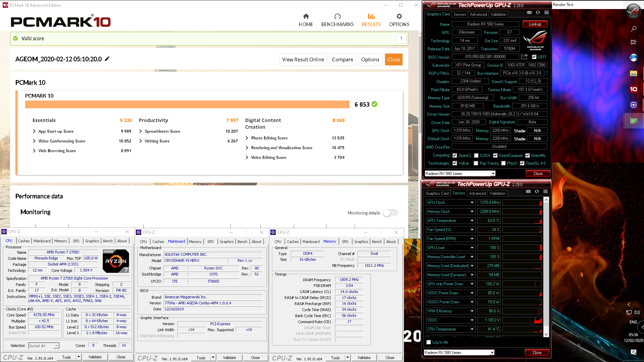Screen dimensions: 644x362
Task: Click View Result Online button
Action: coord(303,59)
